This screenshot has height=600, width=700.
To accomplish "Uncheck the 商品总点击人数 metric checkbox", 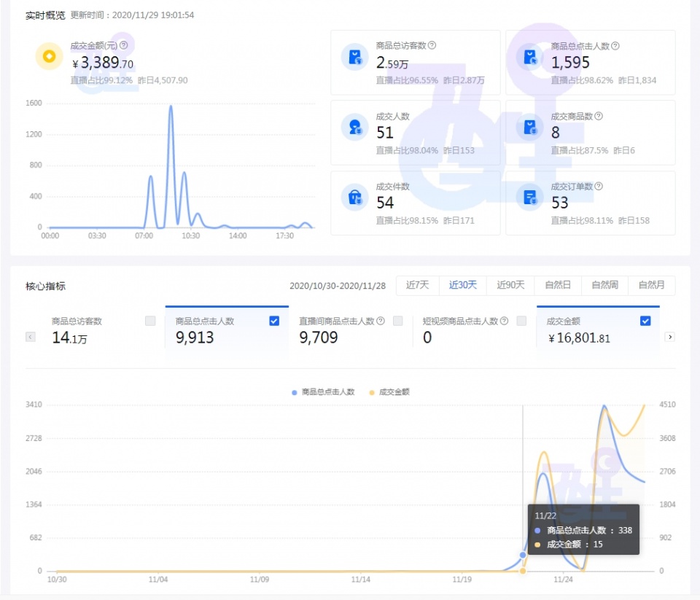I will [274, 321].
